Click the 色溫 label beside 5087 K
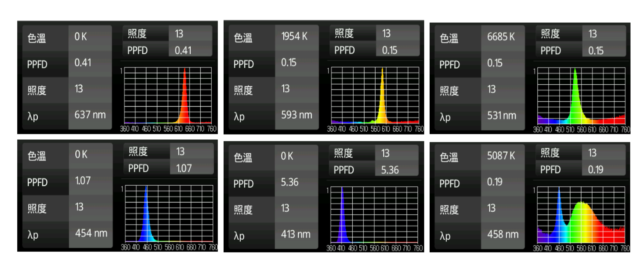Screen dimensions: 644x262 pyautogui.click(x=449, y=158)
